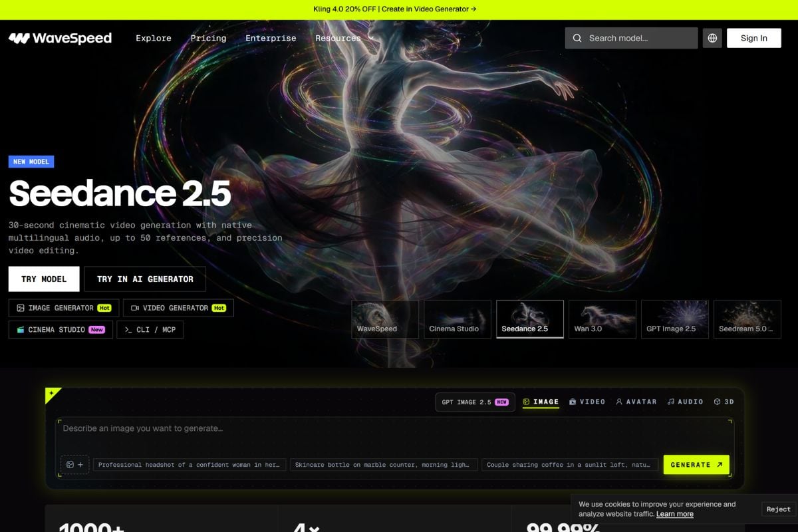Viewport: 798px width, 532px height.
Task: Click the TRY MODEL button
Action: coord(44,279)
